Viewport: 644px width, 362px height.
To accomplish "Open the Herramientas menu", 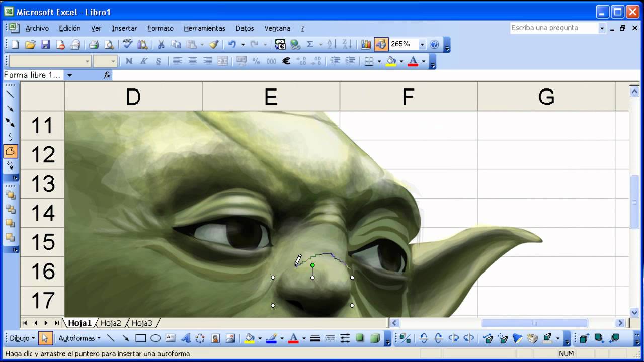I will point(204,28).
